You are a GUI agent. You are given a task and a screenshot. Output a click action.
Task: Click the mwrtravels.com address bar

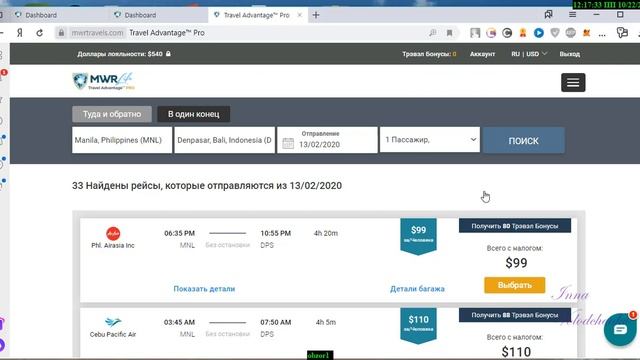(97, 33)
